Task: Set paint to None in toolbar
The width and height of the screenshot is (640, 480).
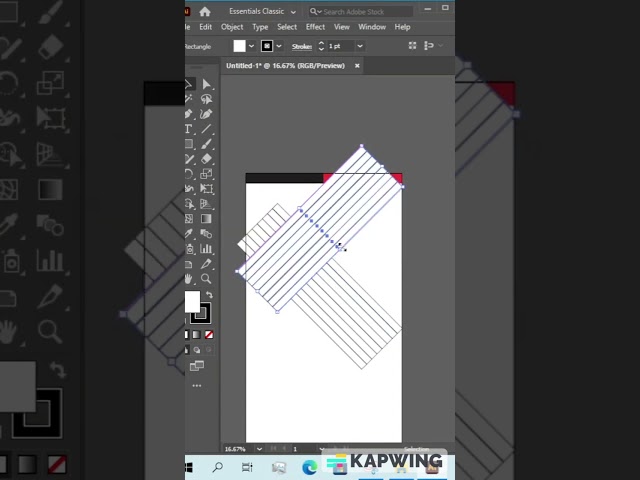Action: [209, 335]
